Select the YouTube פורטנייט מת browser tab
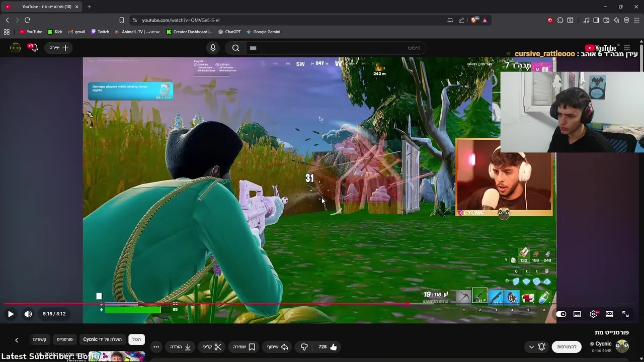 pos(42,7)
